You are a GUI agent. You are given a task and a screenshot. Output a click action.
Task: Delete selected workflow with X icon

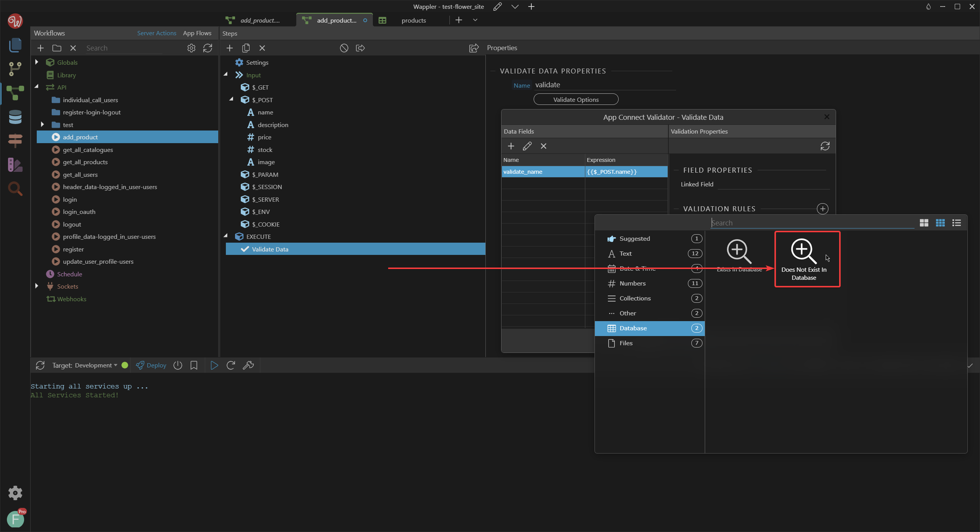click(73, 48)
